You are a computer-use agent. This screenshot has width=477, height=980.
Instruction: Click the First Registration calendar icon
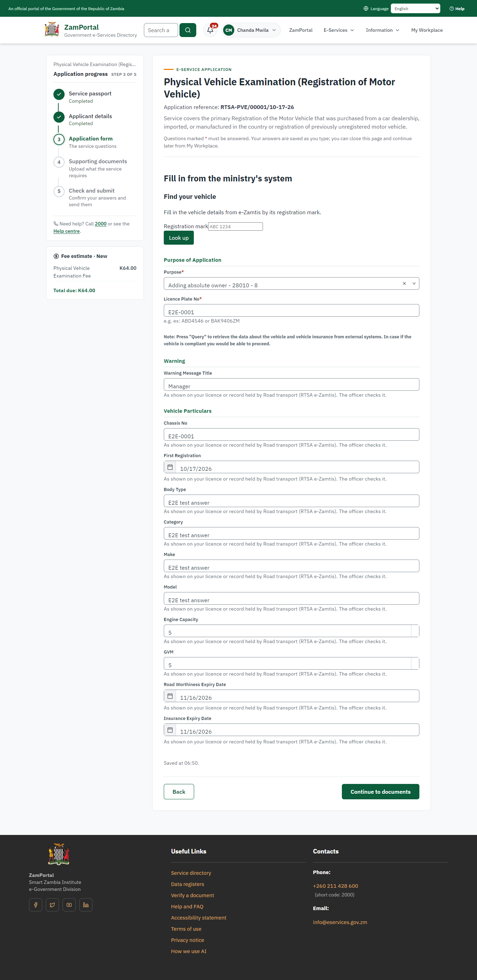click(x=170, y=467)
